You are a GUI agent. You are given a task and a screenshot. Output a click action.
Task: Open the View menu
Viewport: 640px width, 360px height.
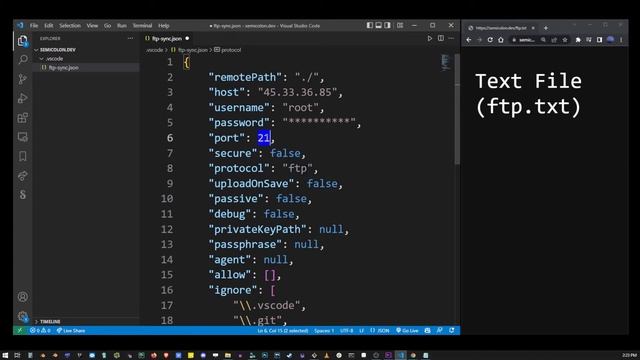pos(92,25)
